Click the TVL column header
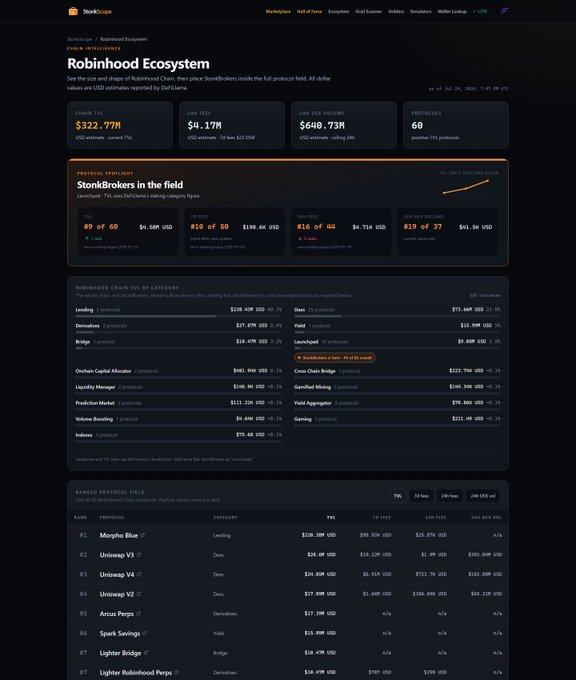This screenshot has width=576, height=680. tap(331, 517)
